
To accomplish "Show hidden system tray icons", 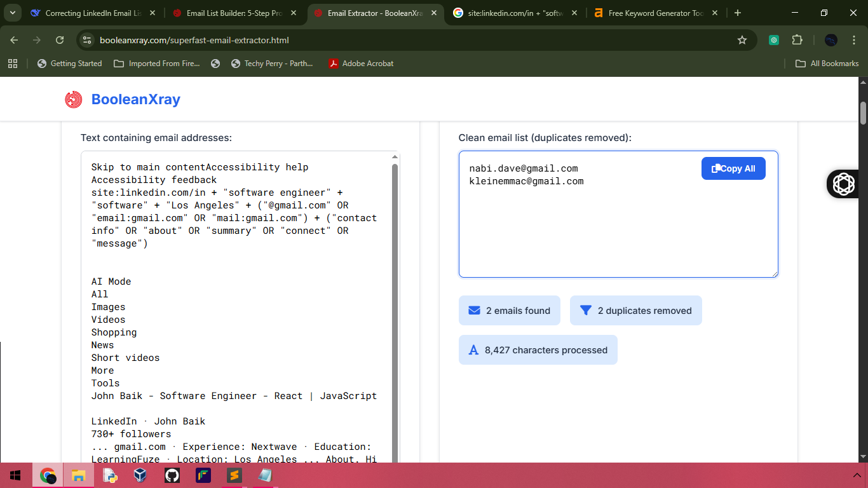I will pos(857,475).
